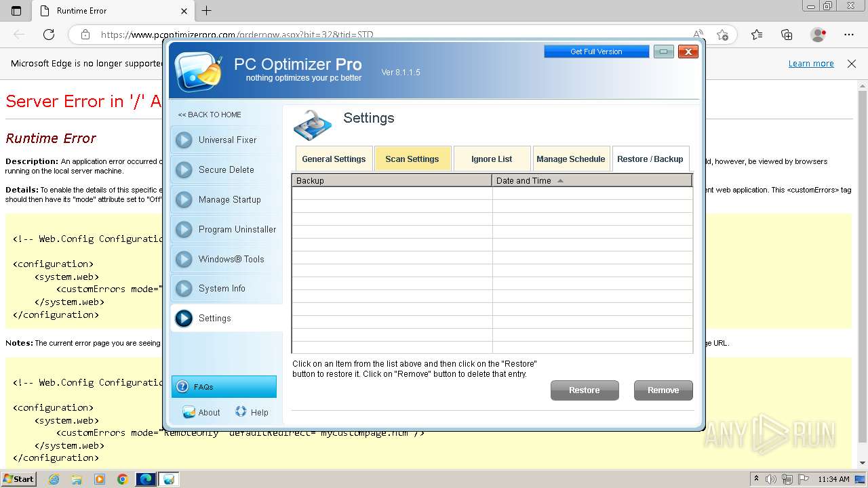Switch to General Settings tab
The height and width of the screenshot is (488, 868).
334,159
